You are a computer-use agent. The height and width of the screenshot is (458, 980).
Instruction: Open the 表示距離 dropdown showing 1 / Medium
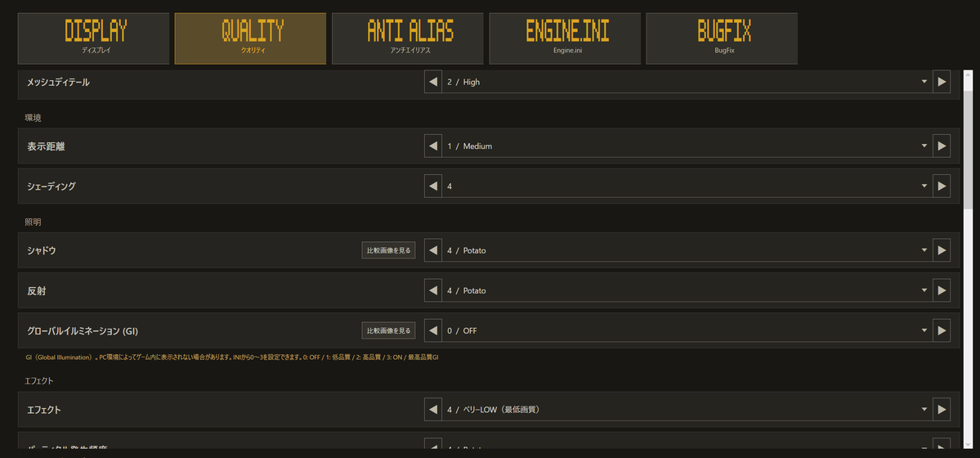point(687,146)
